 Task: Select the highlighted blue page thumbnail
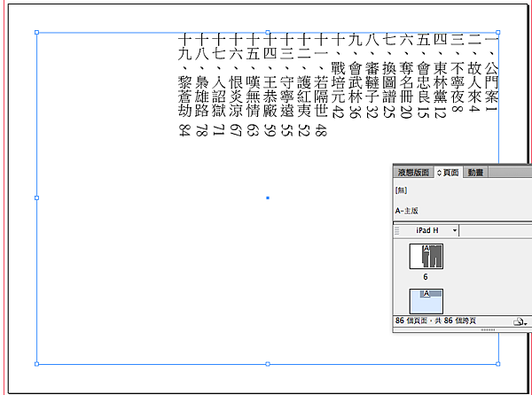tap(426, 301)
